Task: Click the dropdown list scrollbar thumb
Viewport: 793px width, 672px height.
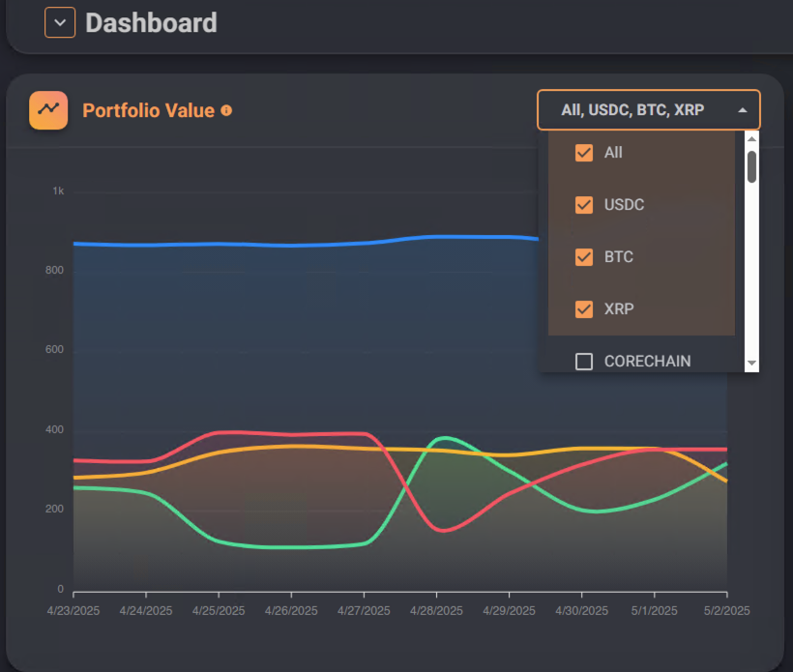Action: pyautogui.click(x=752, y=166)
